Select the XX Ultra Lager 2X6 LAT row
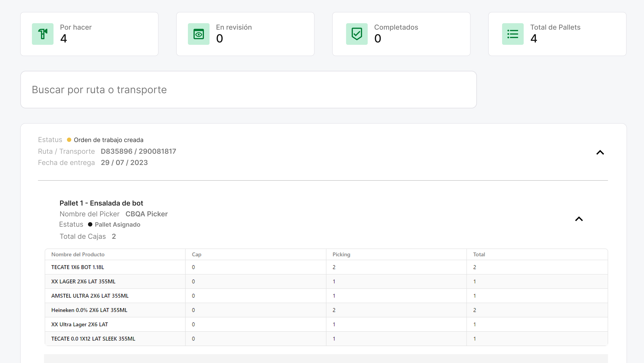 tap(326, 324)
